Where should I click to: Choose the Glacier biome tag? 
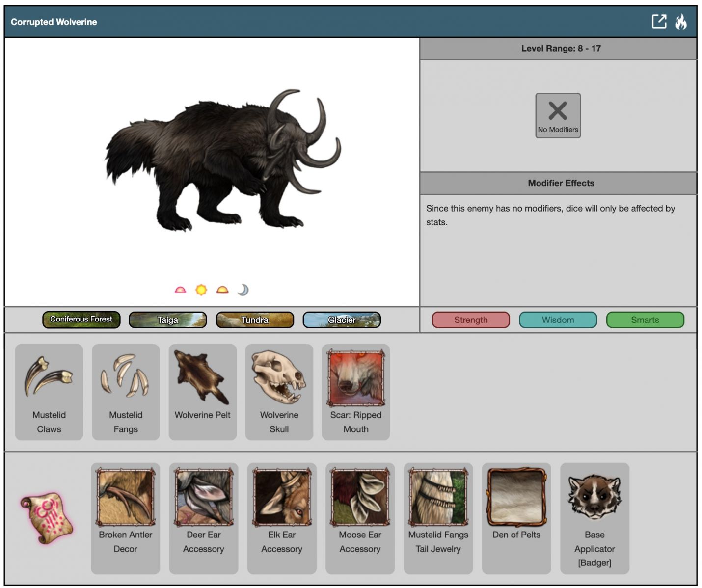point(342,320)
